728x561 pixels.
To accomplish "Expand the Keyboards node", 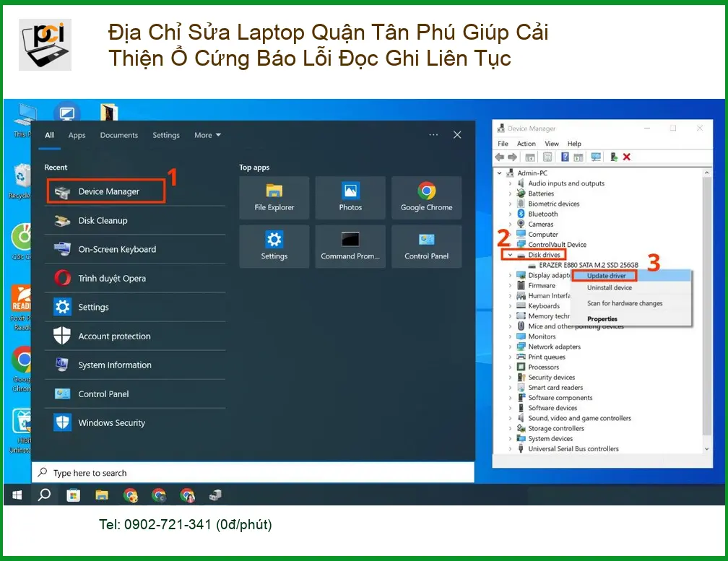I will [x=510, y=306].
